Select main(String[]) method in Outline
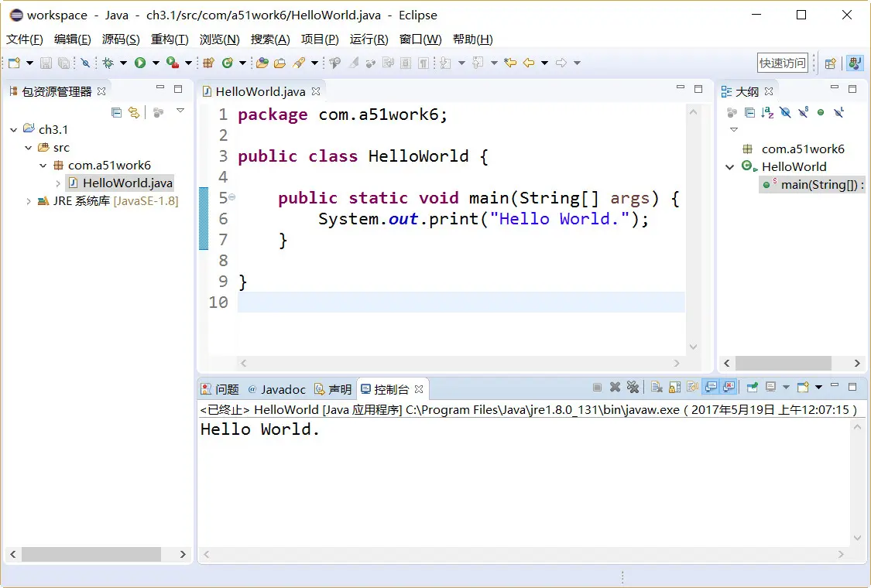 click(x=813, y=185)
